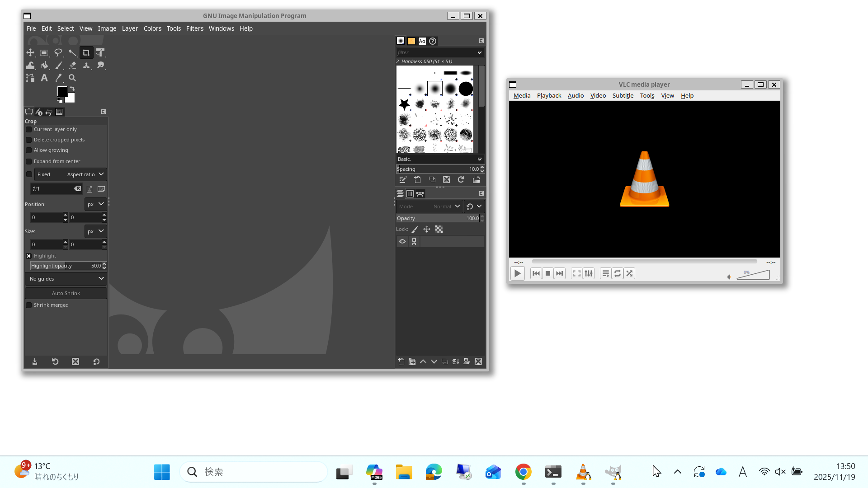Click VLC fullscreen toggle icon
The height and width of the screenshot is (488, 868).
pos(576,273)
